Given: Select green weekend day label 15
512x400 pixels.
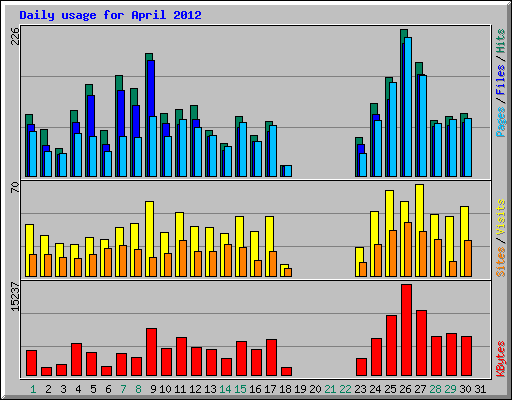Looking at the screenshot, I should 240,389.
